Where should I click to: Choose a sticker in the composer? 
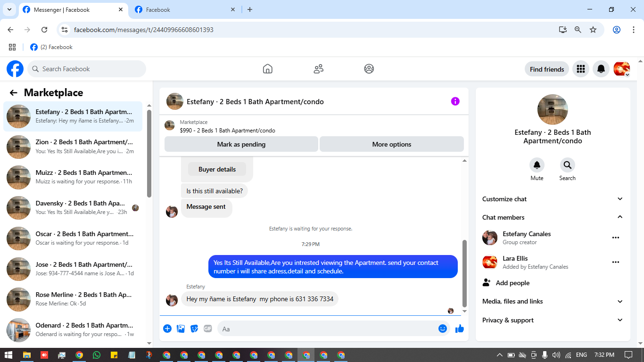[x=194, y=329]
